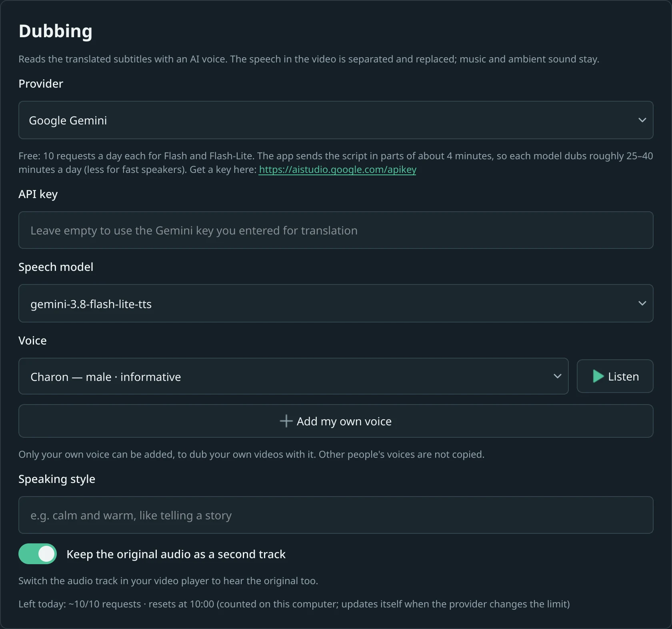Click the chevron arrow of the Speech model field
Screen dimensions: 672x629
(x=642, y=303)
